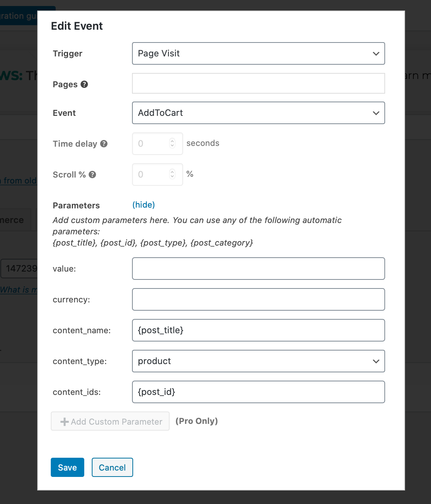Select the content_name field
This screenshot has height=504, width=431.
click(258, 330)
